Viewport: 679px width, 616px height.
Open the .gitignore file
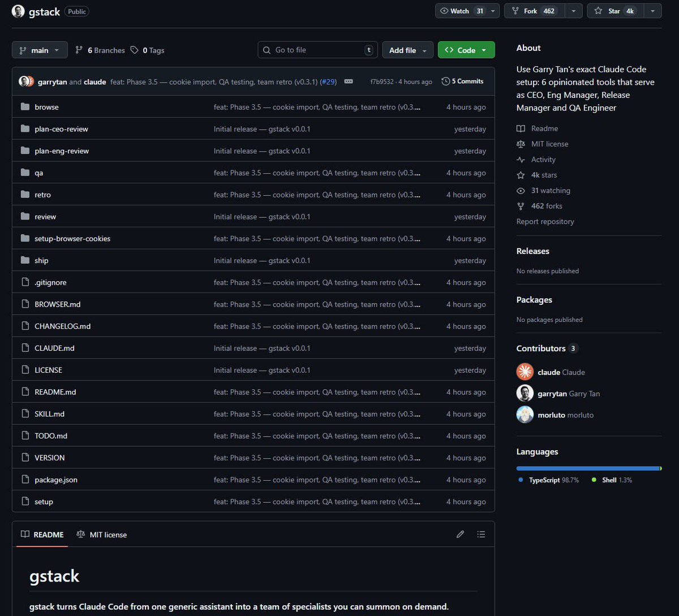point(50,282)
